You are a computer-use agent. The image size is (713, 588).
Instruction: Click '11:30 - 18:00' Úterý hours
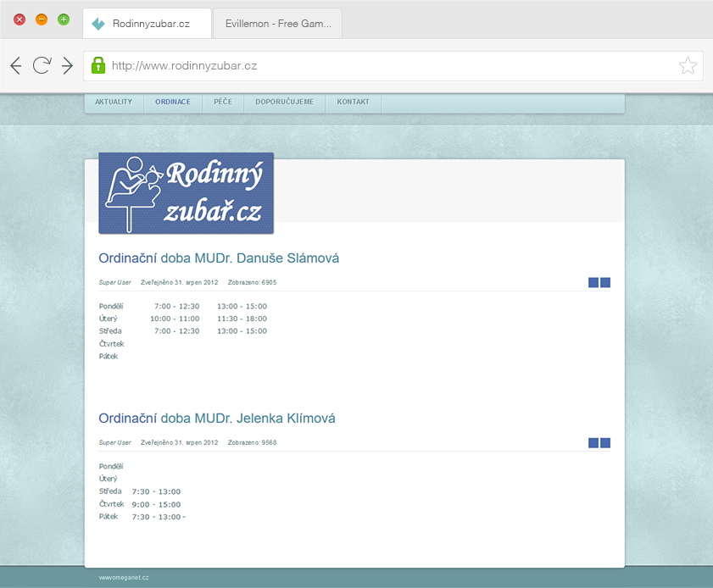(x=242, y=319)
